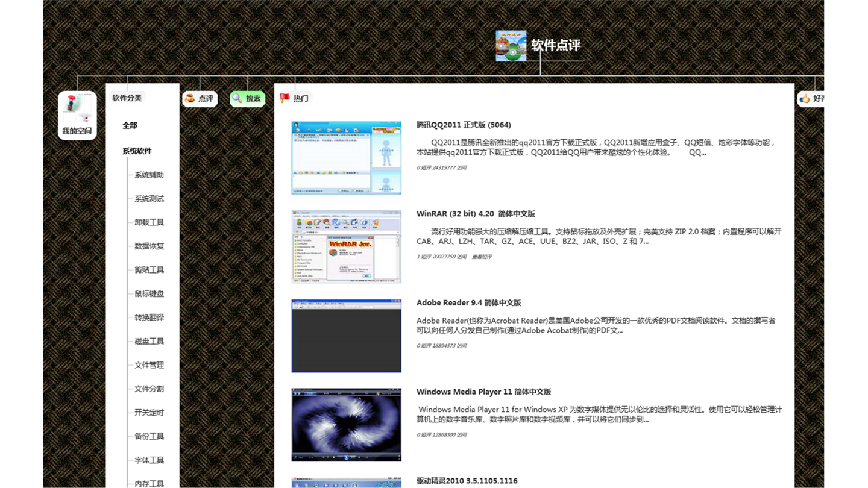Go to the 转换翻译 subcategory

coord(149,318)
